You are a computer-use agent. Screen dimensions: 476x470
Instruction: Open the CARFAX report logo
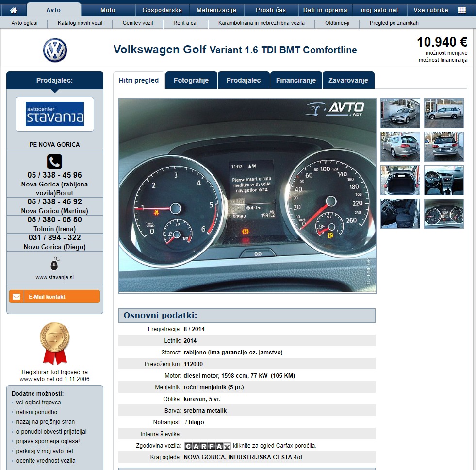207,446
